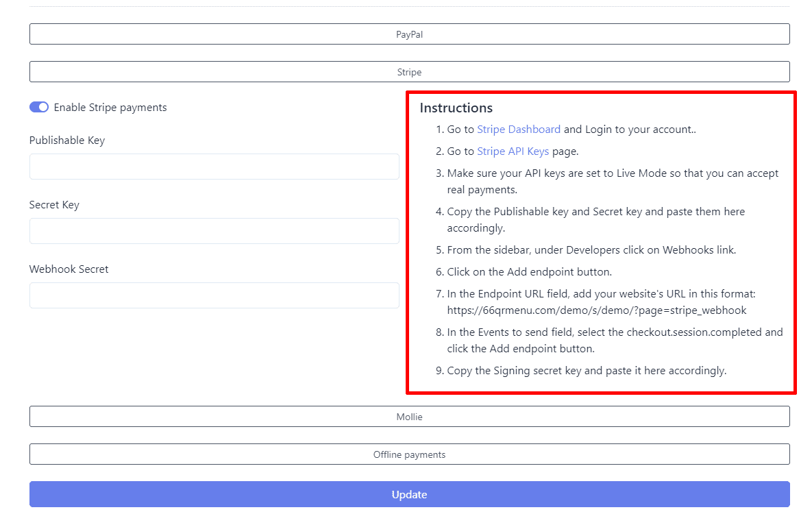Click the Webhook Secret field label
The width and height of the screenshot is (812, 525).
coord(69,269)
